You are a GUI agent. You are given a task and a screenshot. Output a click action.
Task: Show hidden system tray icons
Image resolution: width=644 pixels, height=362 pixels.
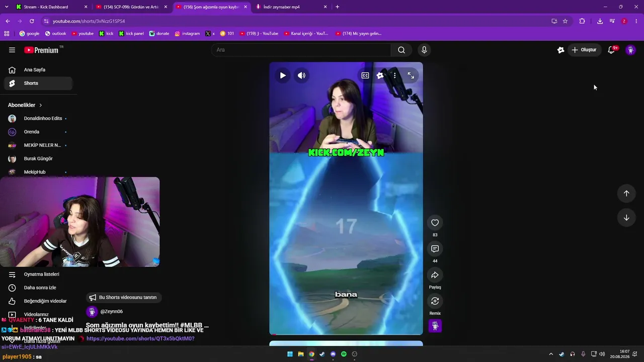[x=550, y=354]
